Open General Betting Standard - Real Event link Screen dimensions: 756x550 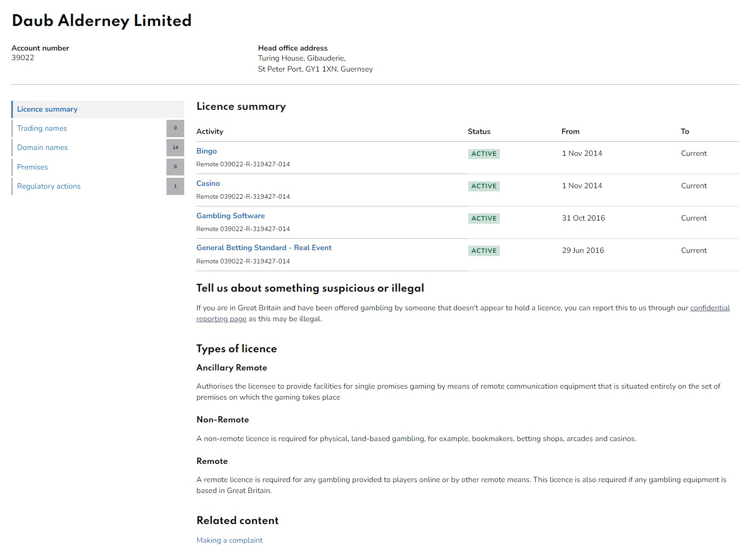click(264, 248)
